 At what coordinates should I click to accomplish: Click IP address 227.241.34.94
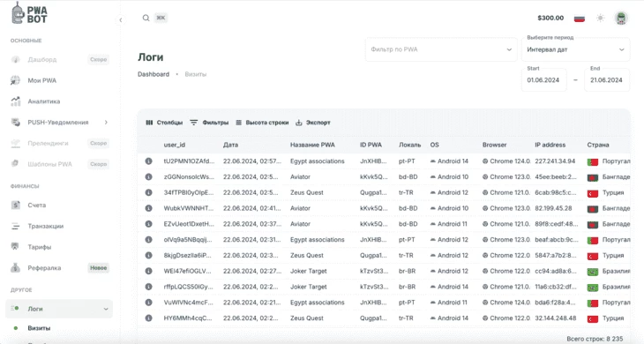pyautogui.click(x=555, y=161)
